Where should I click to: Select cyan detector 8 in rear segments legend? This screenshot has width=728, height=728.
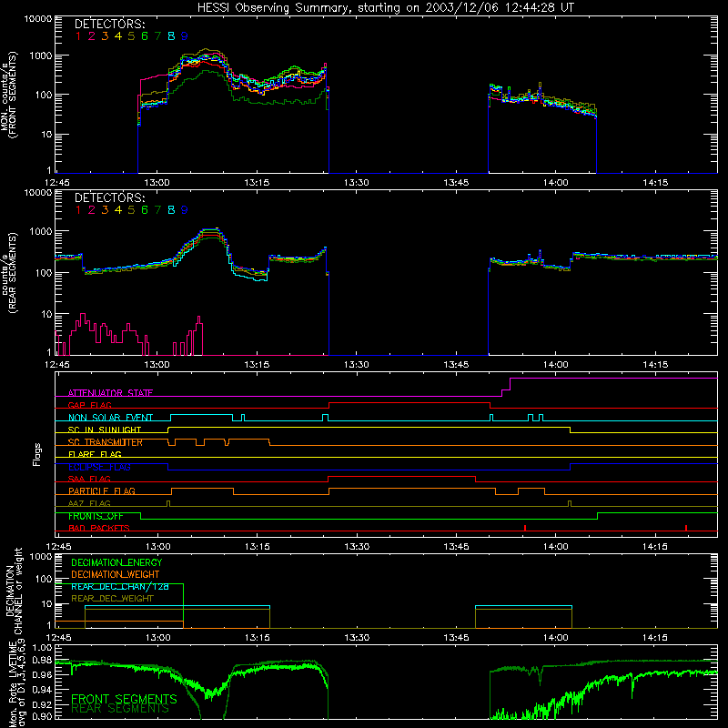(x=171, y=210)
